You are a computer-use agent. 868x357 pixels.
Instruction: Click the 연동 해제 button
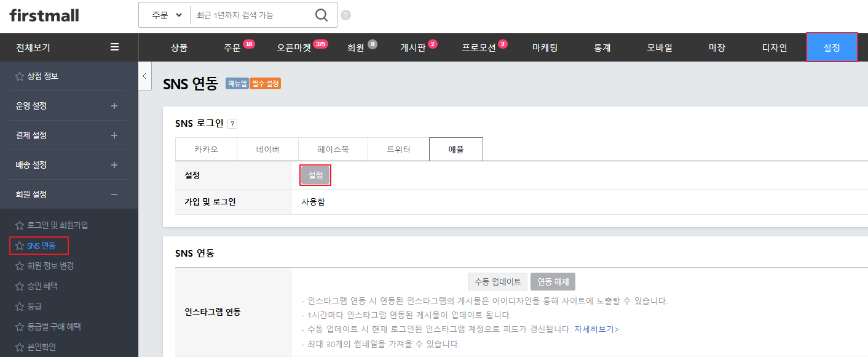click(x=553, y=282)
